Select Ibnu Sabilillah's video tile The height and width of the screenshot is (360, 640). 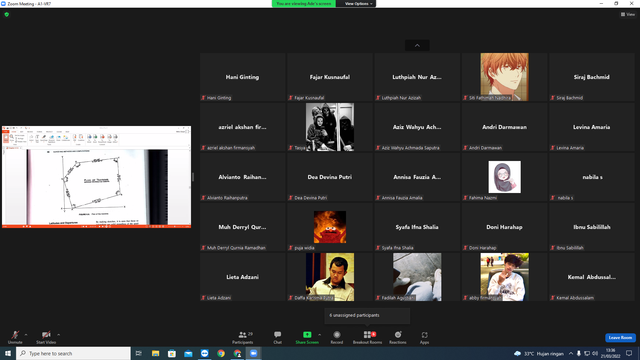point(592,227)
